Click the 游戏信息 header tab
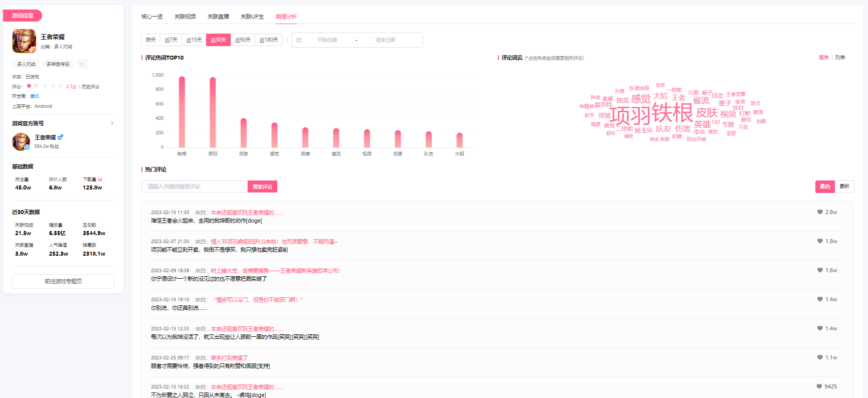This screenshot has width=868, height=398. click(23, 16)
